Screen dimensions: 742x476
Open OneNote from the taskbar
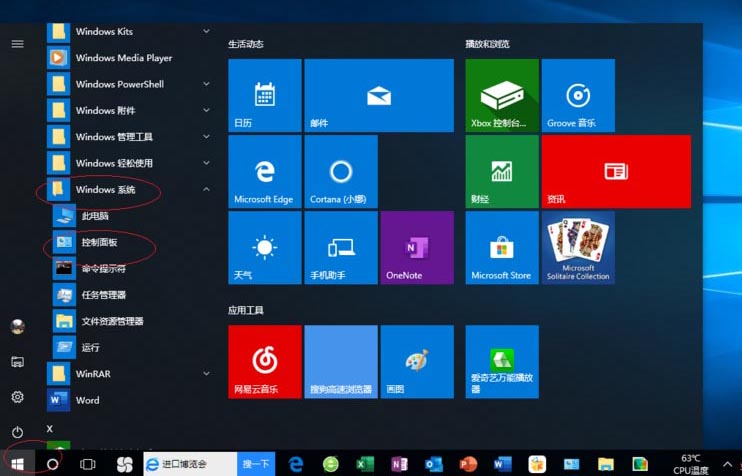click(399, 464)
